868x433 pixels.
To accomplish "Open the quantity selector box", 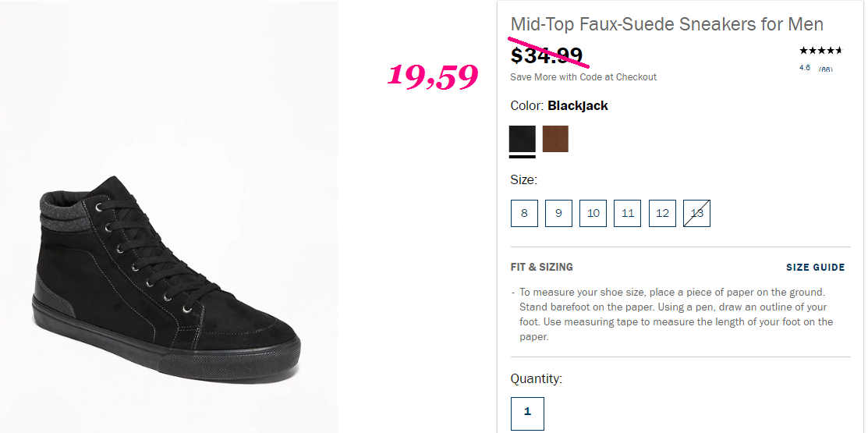I will pyautogui.click(x=527, y=413).
